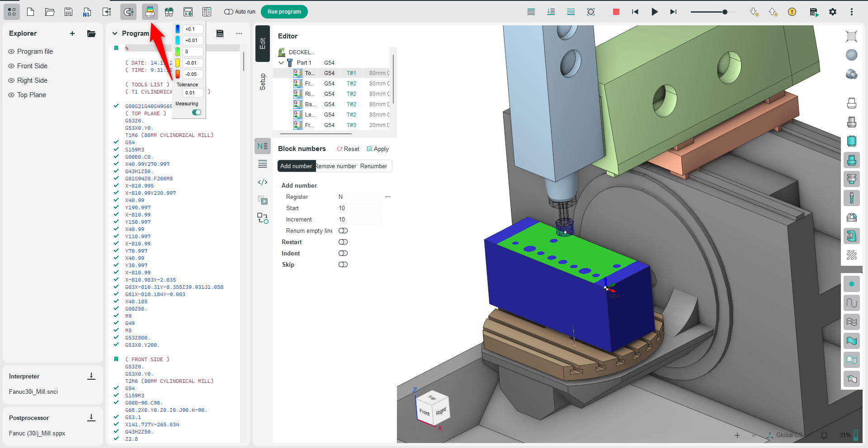The height and width of the screenshot is (448, 868).
Task: Step to next with skip-forward icon
Action: pos(673,12)
